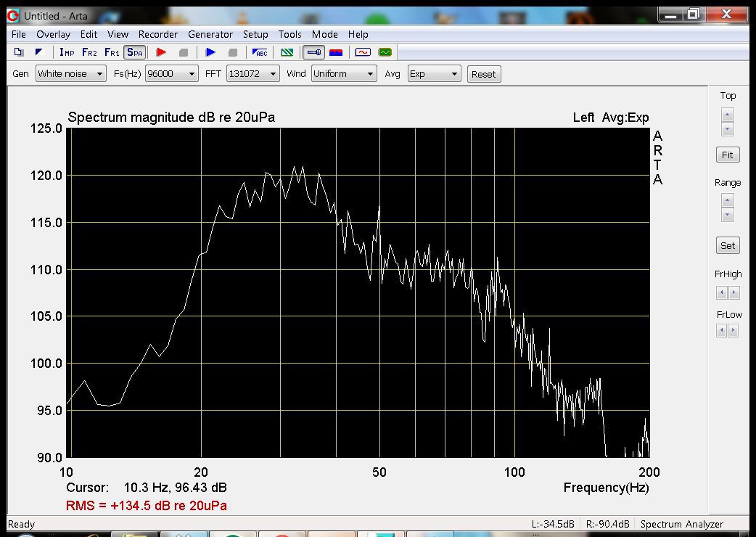The width and height of the screenshot is (756, 537).
Task: Open the Gen White noise dropdown
Action: pos(71,74)
